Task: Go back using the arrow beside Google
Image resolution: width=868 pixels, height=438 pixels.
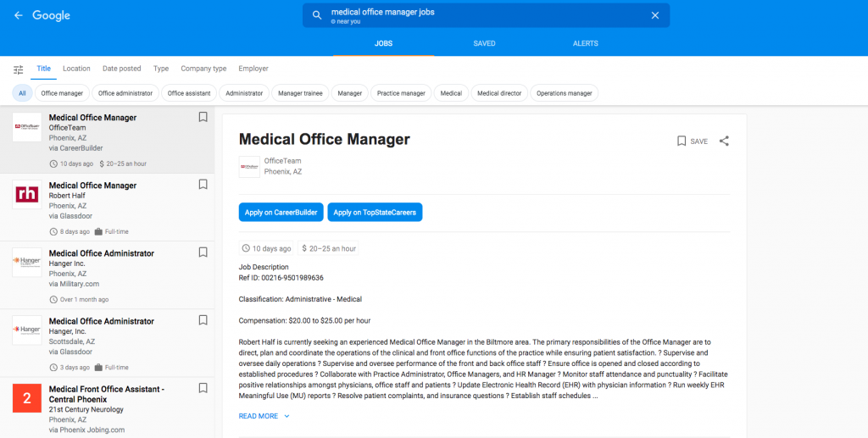Action: 19,15
